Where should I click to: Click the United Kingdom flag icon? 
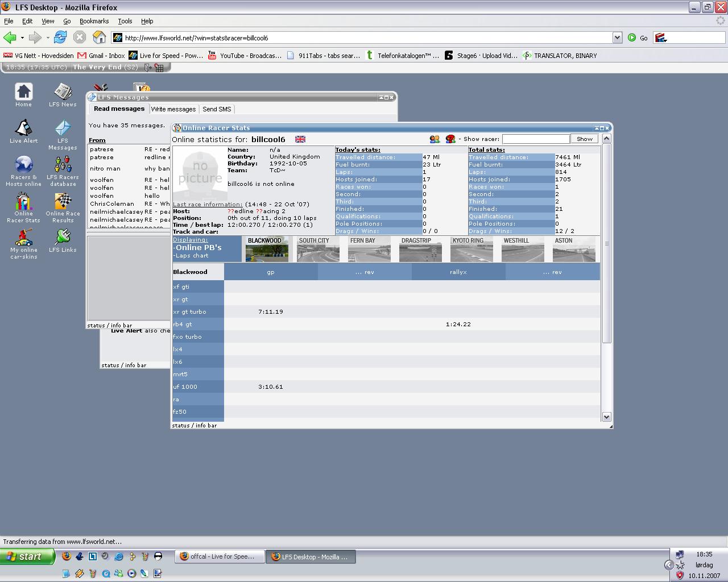[x=300, y=139]
